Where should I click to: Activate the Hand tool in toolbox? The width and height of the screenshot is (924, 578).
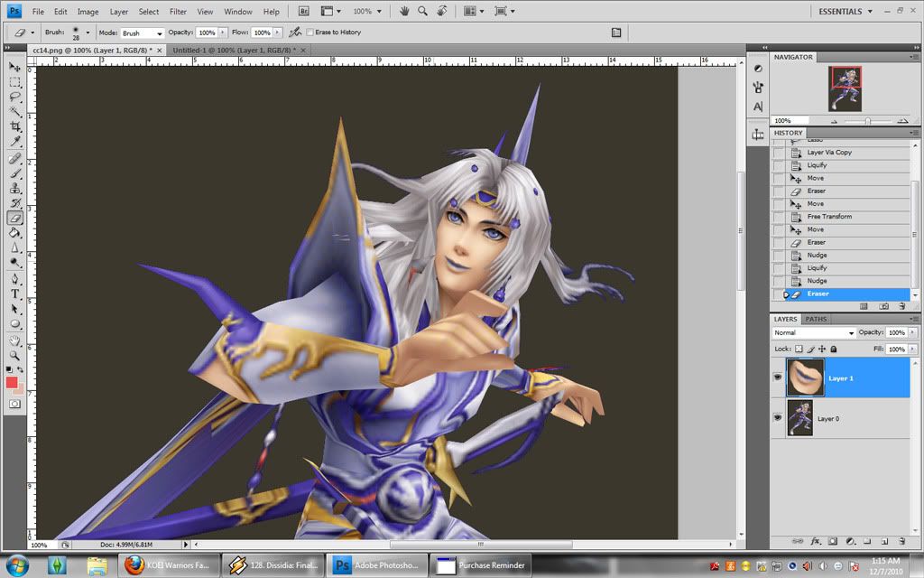15,340
